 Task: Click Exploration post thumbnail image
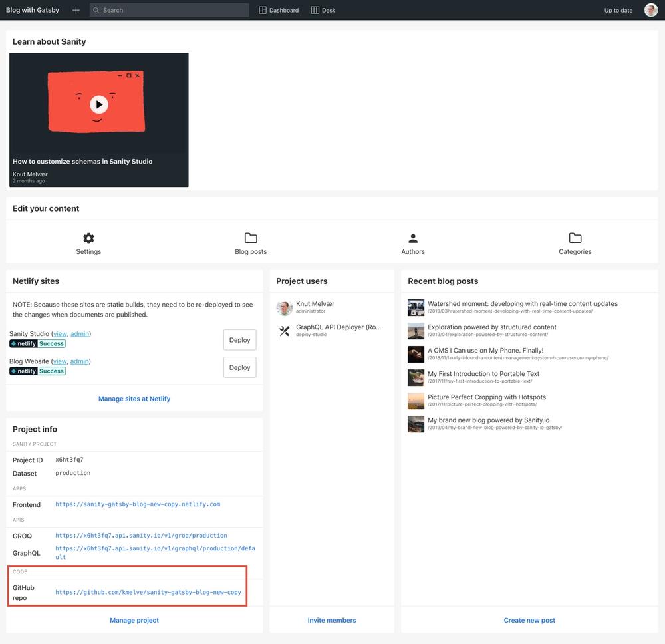[416, 331]
